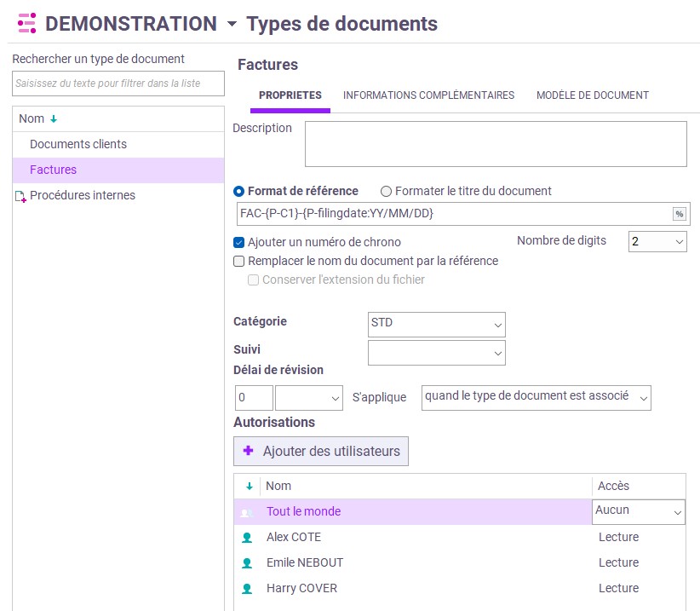The width and height of the screenshot is (700, 611).
Task: Click into the Description text area
Action: [x=496, y=144]
